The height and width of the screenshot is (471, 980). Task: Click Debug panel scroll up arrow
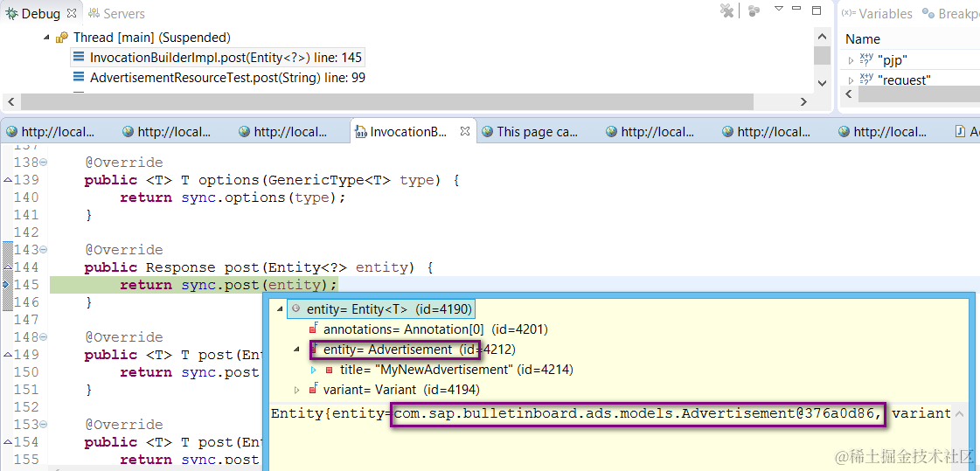[x=822, y=36]
